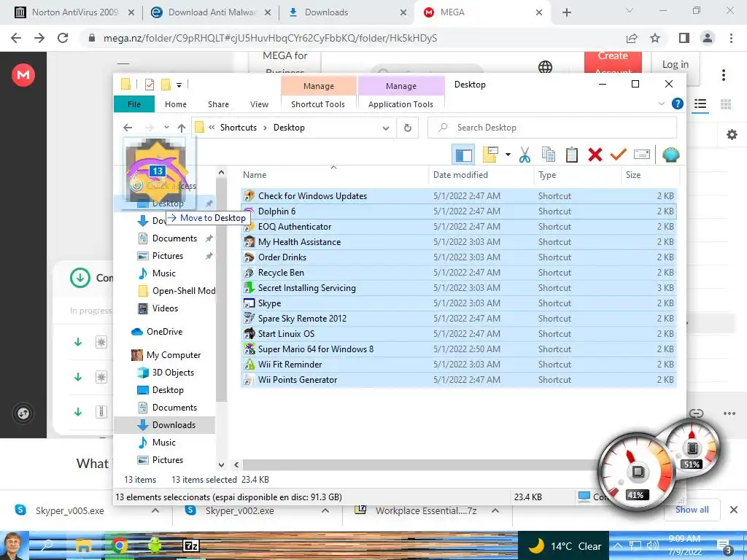This screenshot has height=560, width=747.
Task: Switch to the Share ribbon tab
Action: [218, 104]
